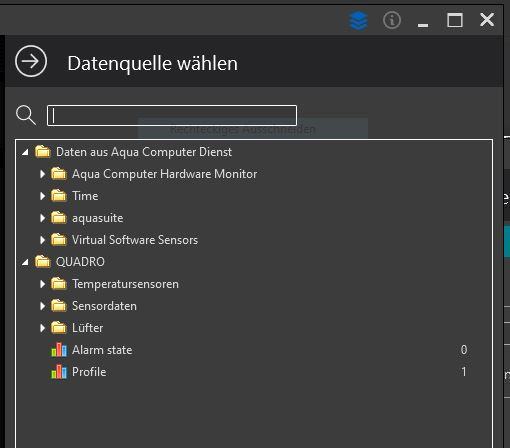Click the Temperatursensoren folder icon
The width and height of the screenshot is (510, 448).
(x=59, y=284)
